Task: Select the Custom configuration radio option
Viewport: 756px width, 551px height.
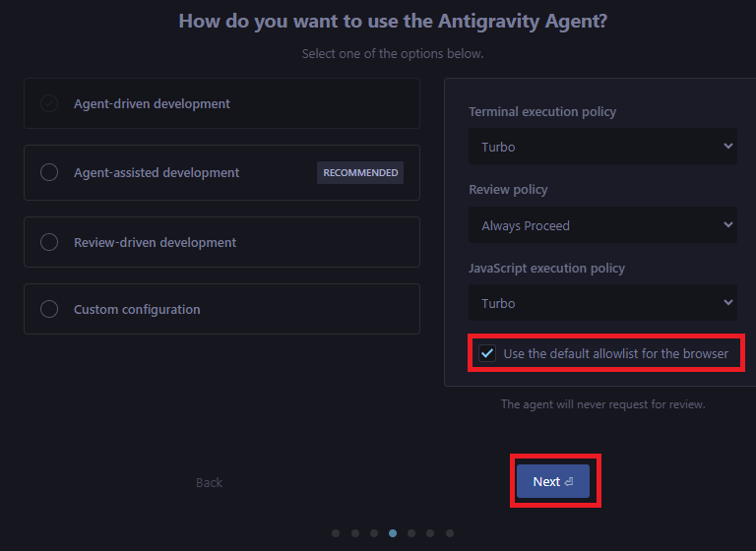Action: click(x=49, y=310)
